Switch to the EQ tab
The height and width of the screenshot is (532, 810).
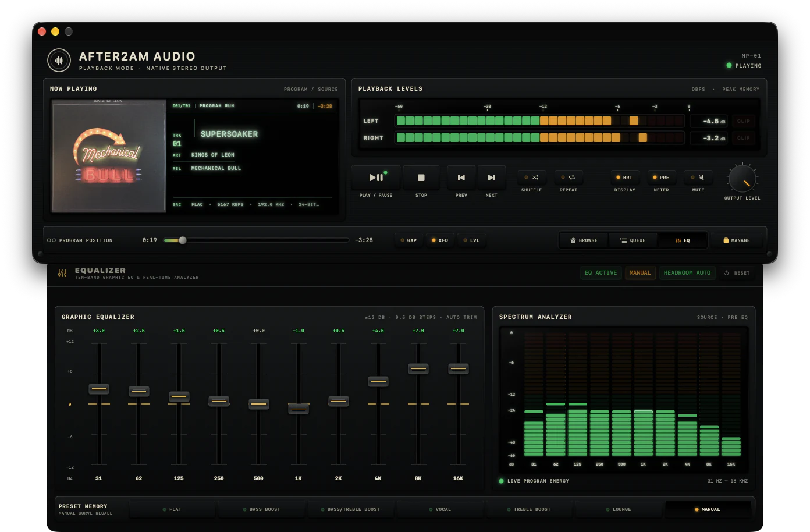point(683,240)
